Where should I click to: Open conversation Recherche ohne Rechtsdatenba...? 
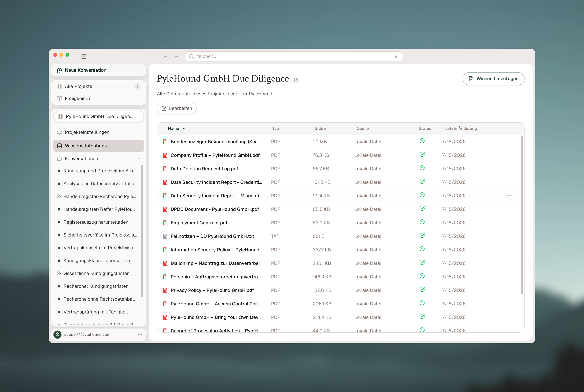click(x=99, y=299)
